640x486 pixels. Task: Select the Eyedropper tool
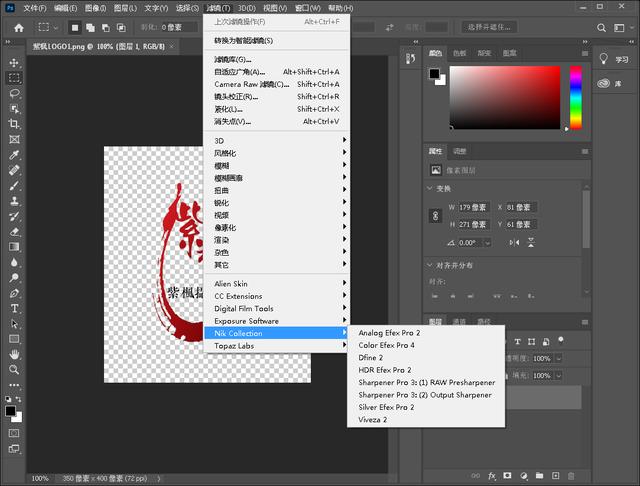(14, 155)
